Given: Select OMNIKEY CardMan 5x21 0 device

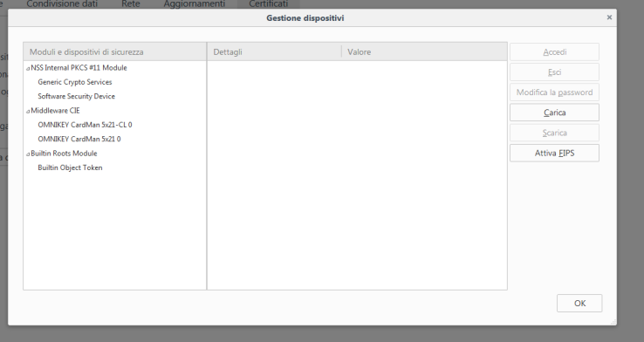Looking at the screenshot, I should click(x=79, y=140).
